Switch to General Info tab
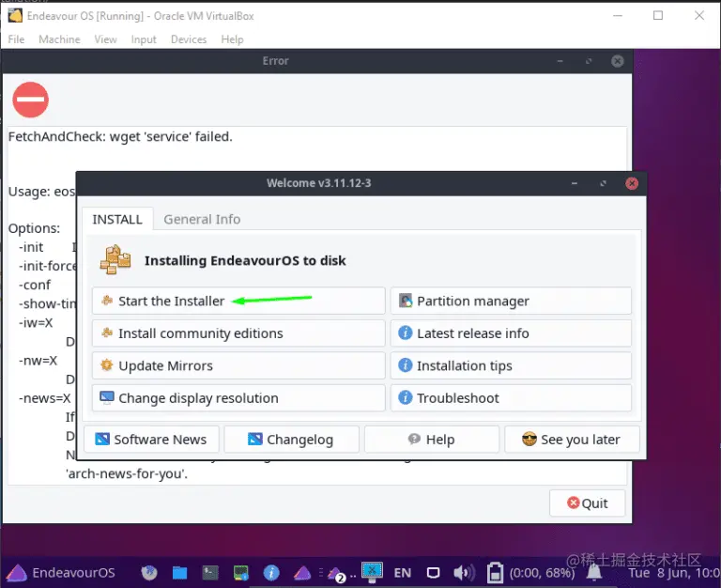The image size is (721, 588). (202, 219)
